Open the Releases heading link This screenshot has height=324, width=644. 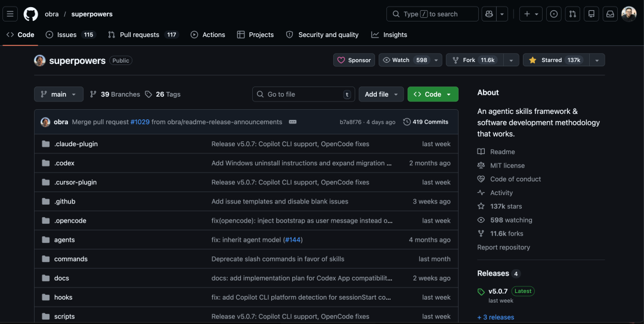point(499,273)
